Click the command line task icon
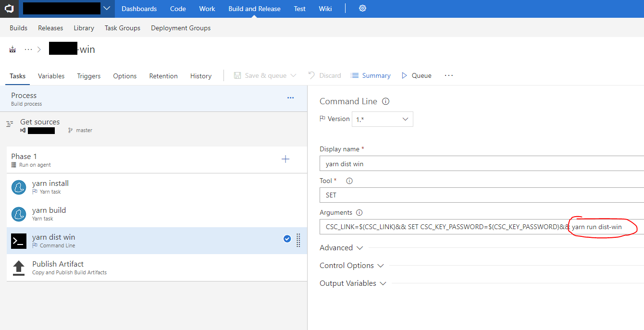The image size is (644, 330). click(19, 241)
